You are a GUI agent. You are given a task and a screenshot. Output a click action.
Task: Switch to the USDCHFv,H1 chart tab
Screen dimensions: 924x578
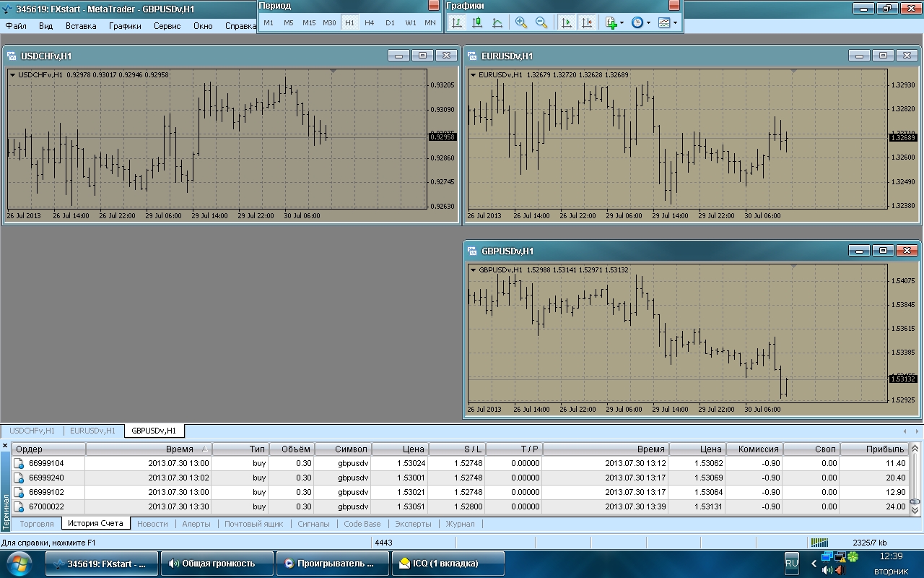[x=32, y=431]
